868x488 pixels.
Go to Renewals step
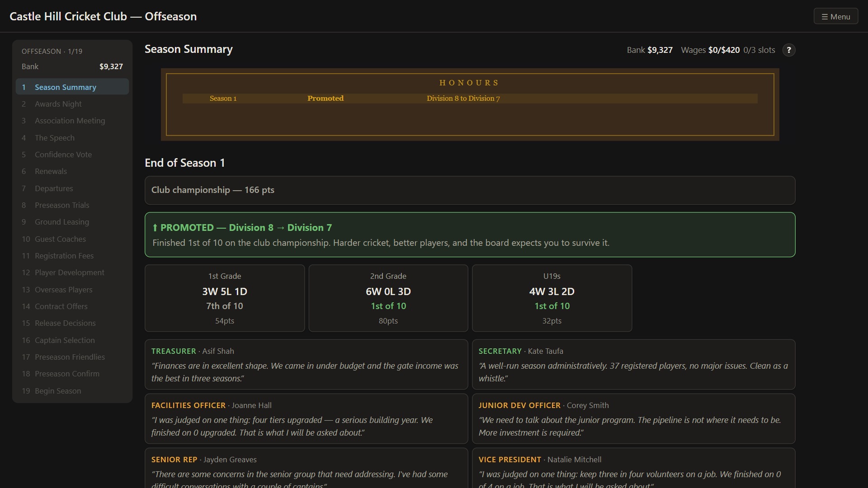point(72,171)
